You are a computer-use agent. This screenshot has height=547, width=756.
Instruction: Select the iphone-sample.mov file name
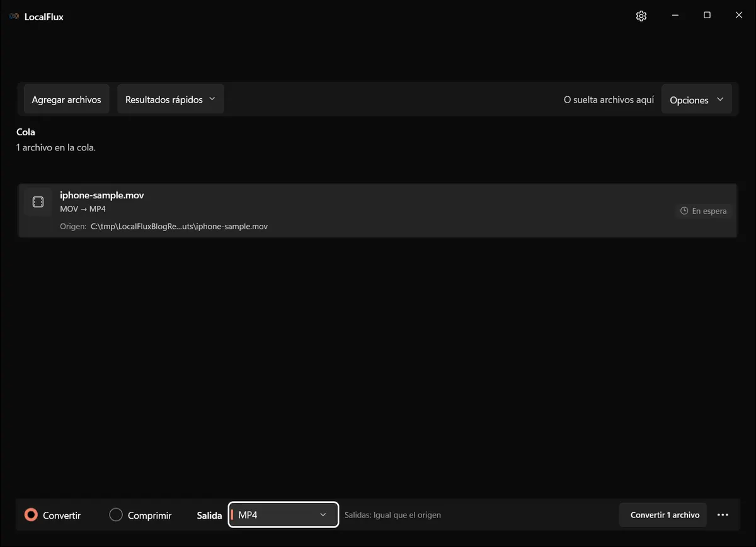click(x=102, y=195)
